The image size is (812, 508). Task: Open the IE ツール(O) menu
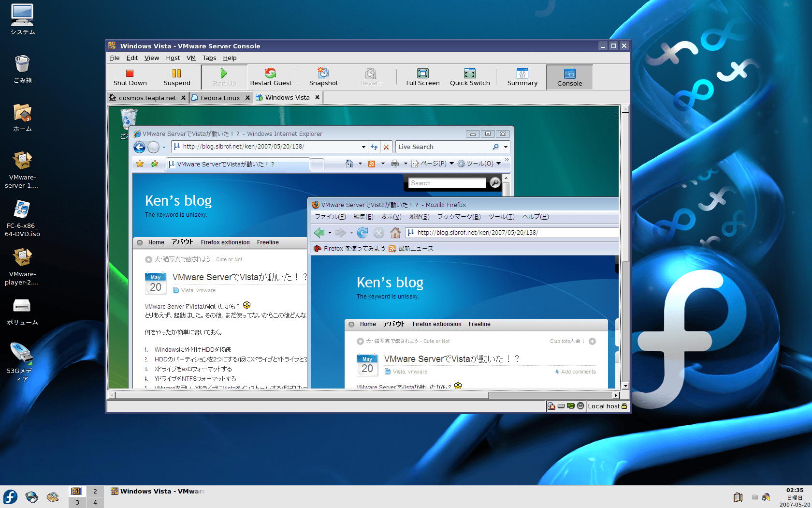[x=479, y=164]
